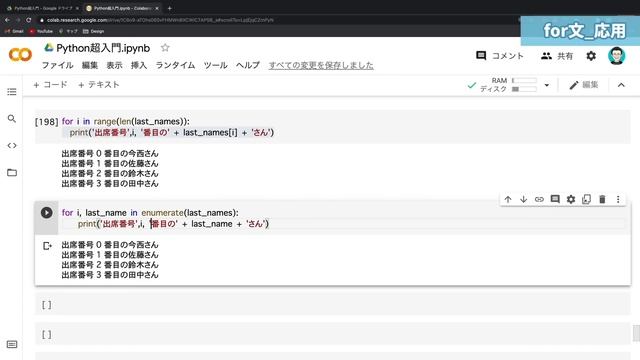
Task: Open more cell actions menu
Action: [618, 199]
